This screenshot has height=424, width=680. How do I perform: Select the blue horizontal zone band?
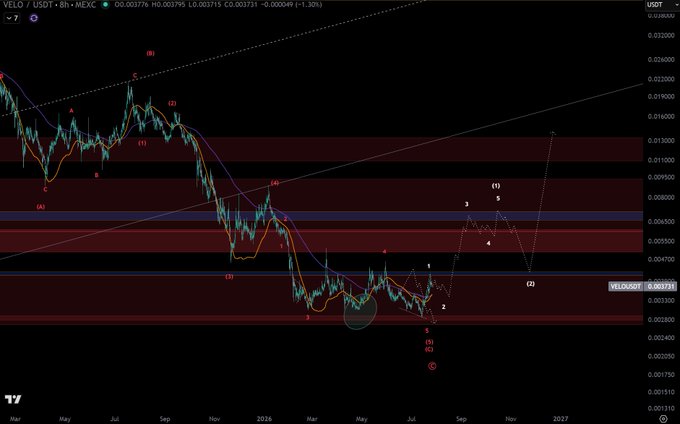tap(321, 216)
